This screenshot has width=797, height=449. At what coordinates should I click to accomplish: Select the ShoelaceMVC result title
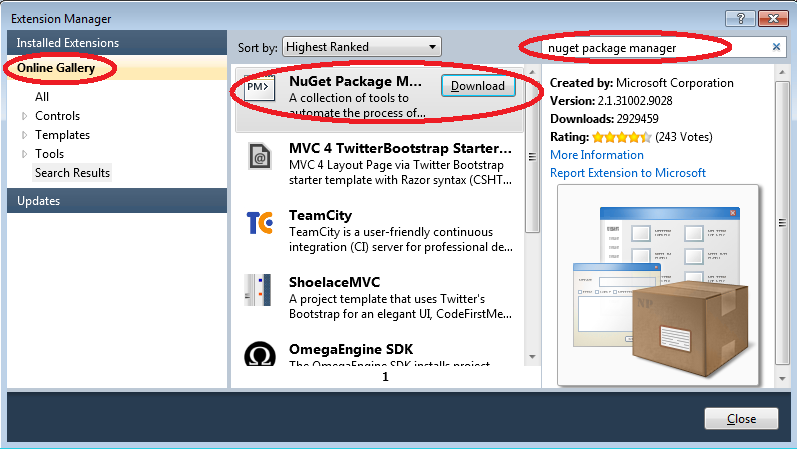click(x=334, y=282)
